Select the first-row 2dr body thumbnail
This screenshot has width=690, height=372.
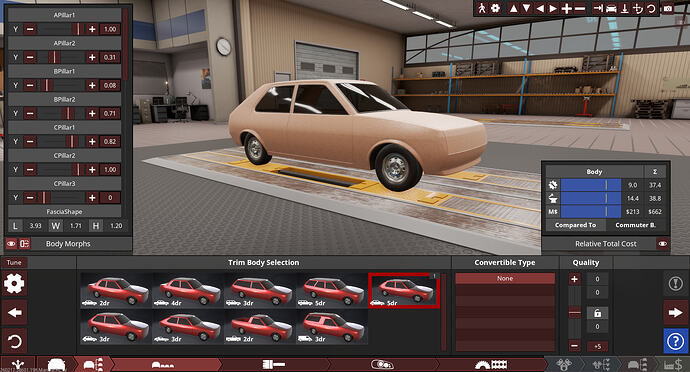coord(117,290)
